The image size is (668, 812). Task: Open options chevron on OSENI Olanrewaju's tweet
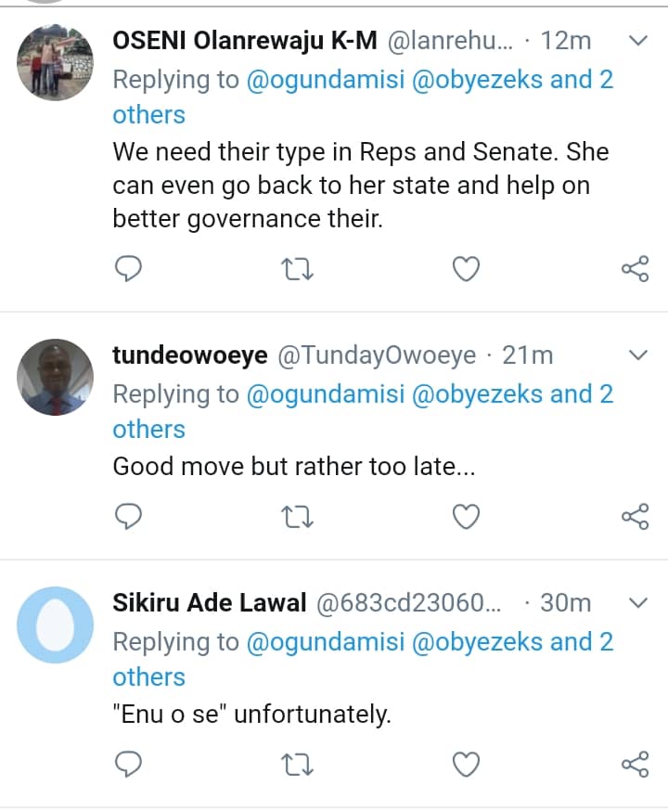point(638,41)
